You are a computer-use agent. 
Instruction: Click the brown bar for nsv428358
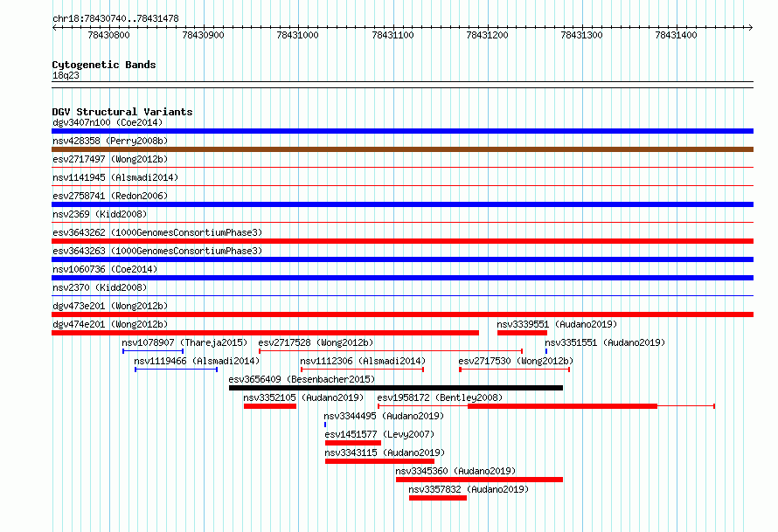coord(402,149)
